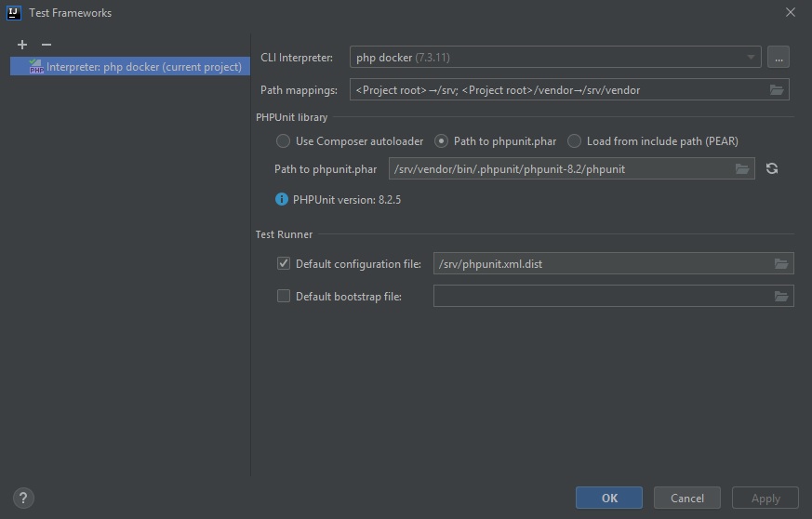This screenshot has width=812, height=519.
Task: Browse for phpunit.phar file via folder icon
Action: click(x=742, y=169)
